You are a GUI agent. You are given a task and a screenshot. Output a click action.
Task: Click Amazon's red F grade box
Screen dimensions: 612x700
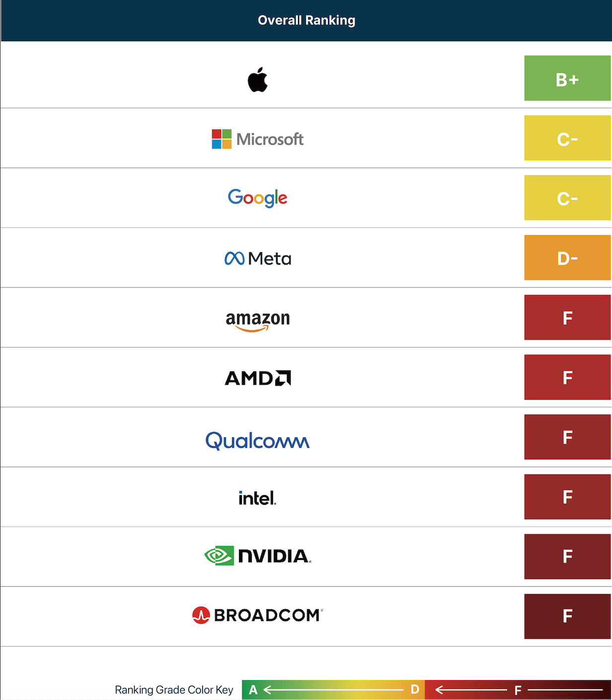pos(567,317)
